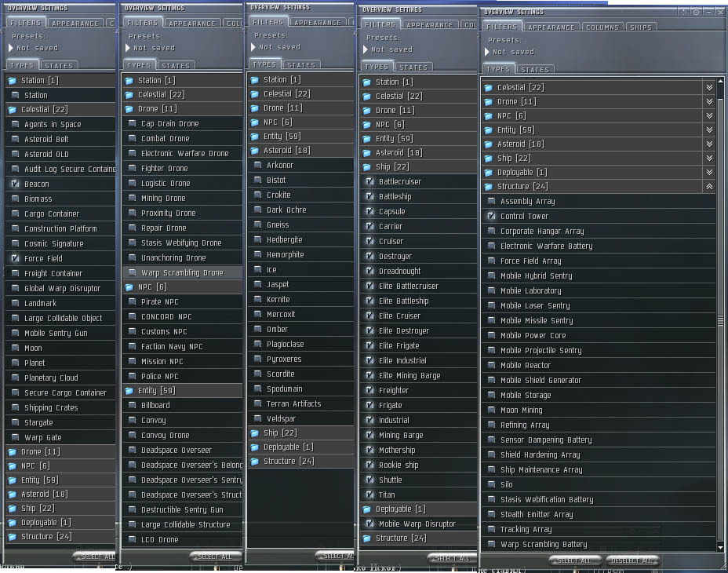Tick the Combat Drone checkbox
Image resolution: width=728 pixels, height=573 pixels.
pyautogui.click(x=133, y=138)
